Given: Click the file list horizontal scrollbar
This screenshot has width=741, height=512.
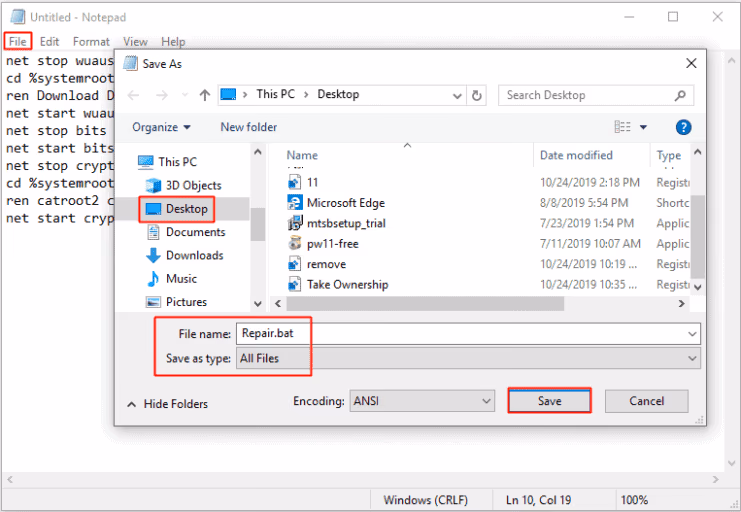Looking at the screenshot, I should pos(425,304).
